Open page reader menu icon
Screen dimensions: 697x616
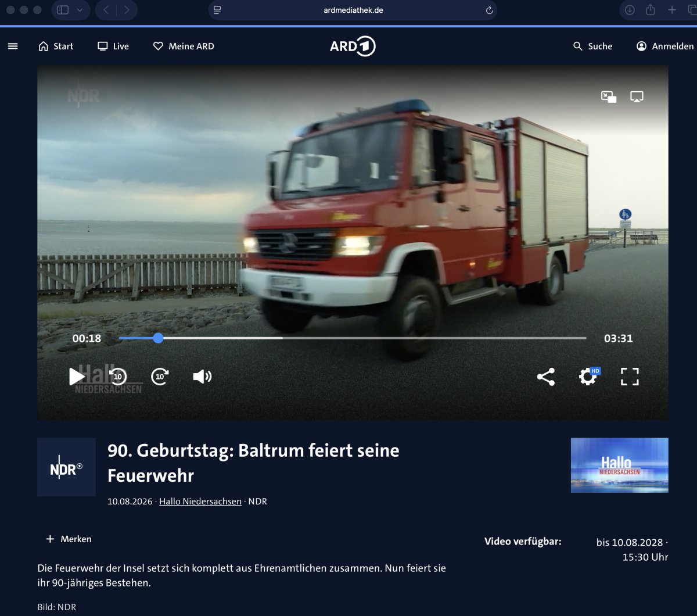pyautogui.click(x=217, y=10)
